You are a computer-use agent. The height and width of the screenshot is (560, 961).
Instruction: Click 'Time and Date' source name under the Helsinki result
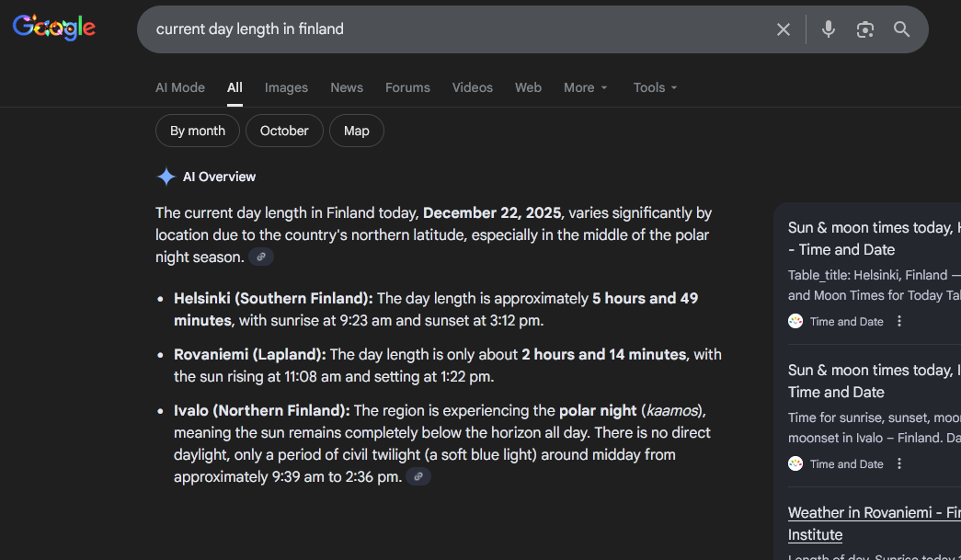coord(846,322)
